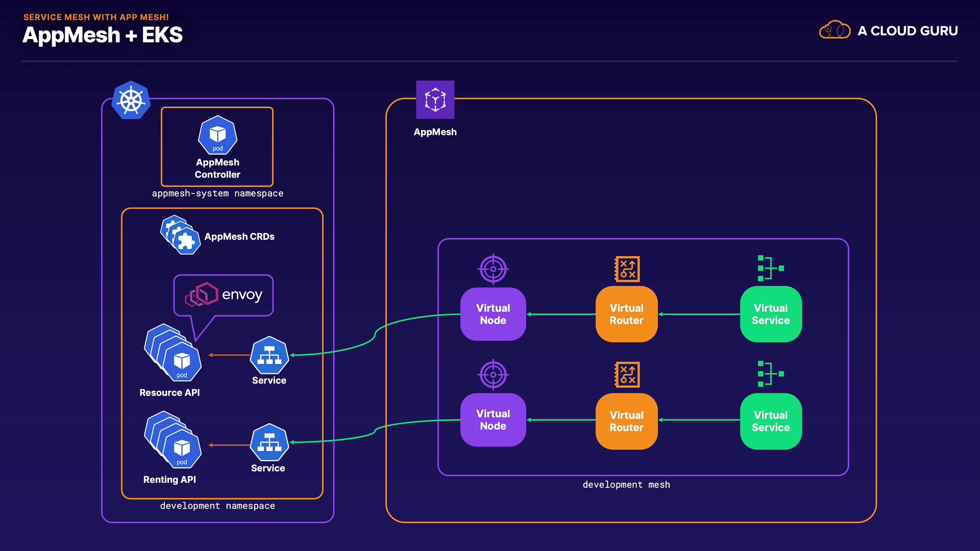The height and width of the screenshot is (551, 980).
Task: Select the bottom orange Virtual Router box
Action: point(627,421)
